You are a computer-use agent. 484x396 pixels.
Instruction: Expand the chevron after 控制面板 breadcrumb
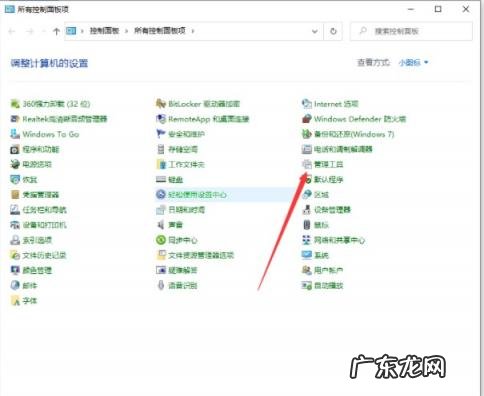[126, 31]
